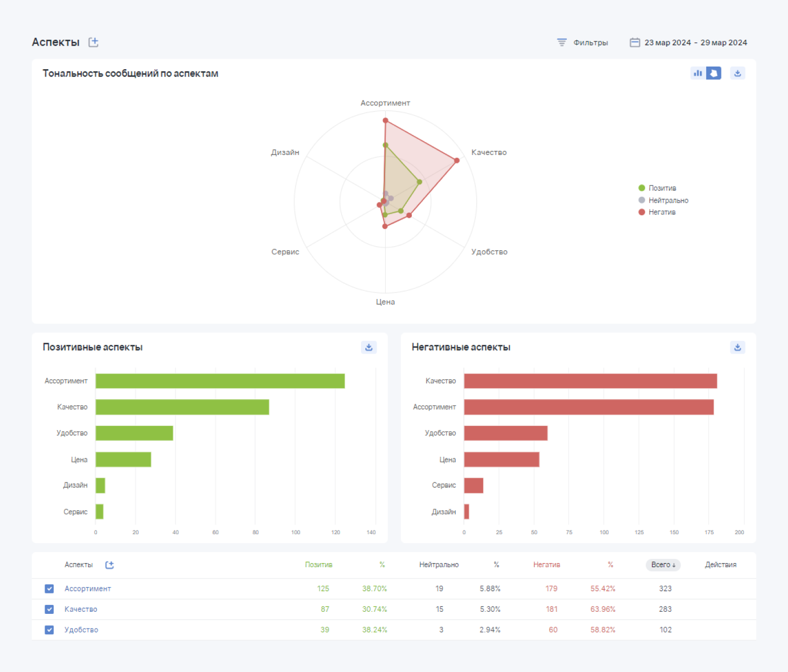The height and width of the screenshot is (672, 788).
Task: Click 55.42% in Ассортимент row
Action: tap(603, 589)
